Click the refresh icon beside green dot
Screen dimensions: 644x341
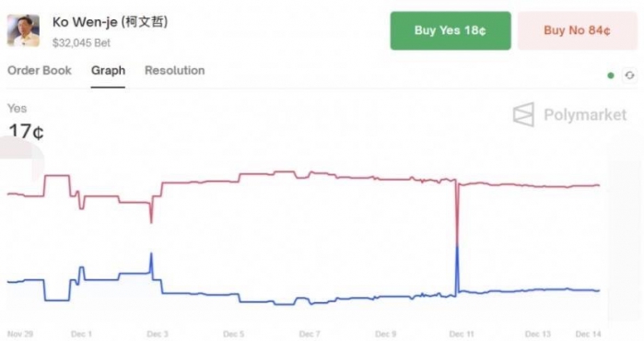(x=629, y=76)
